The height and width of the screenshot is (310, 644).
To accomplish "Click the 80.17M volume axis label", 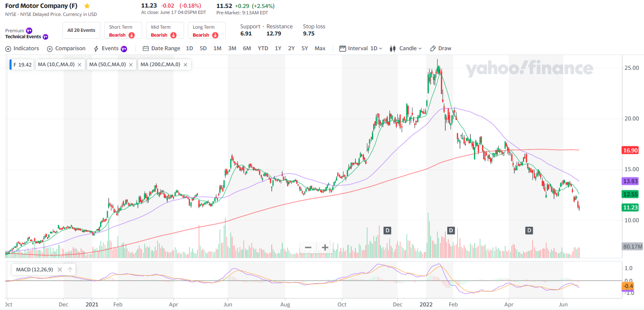I will pyautogui.click(x=632, y=247).
